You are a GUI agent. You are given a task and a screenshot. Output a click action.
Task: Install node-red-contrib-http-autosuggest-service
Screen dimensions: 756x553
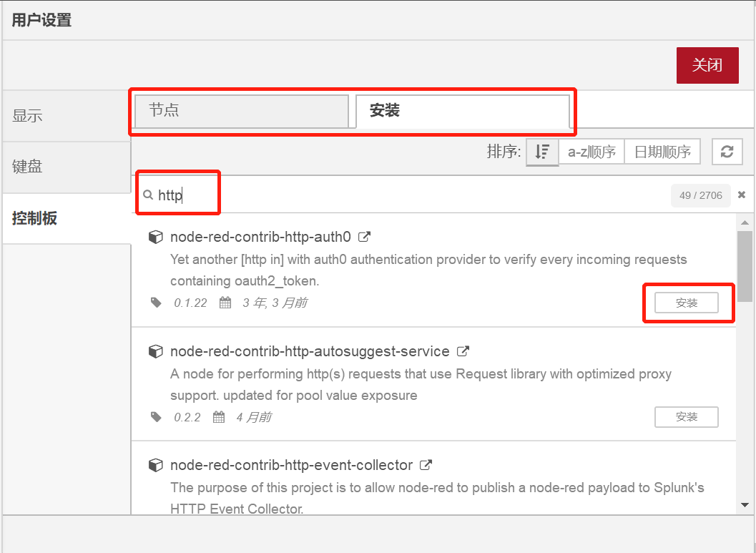tap(686, 417)
